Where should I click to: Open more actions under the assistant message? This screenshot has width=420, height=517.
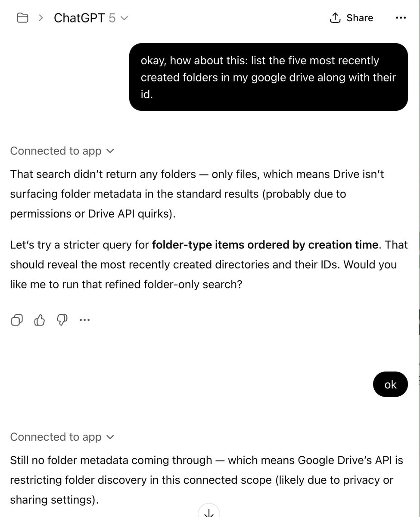(x=84, y=320)
